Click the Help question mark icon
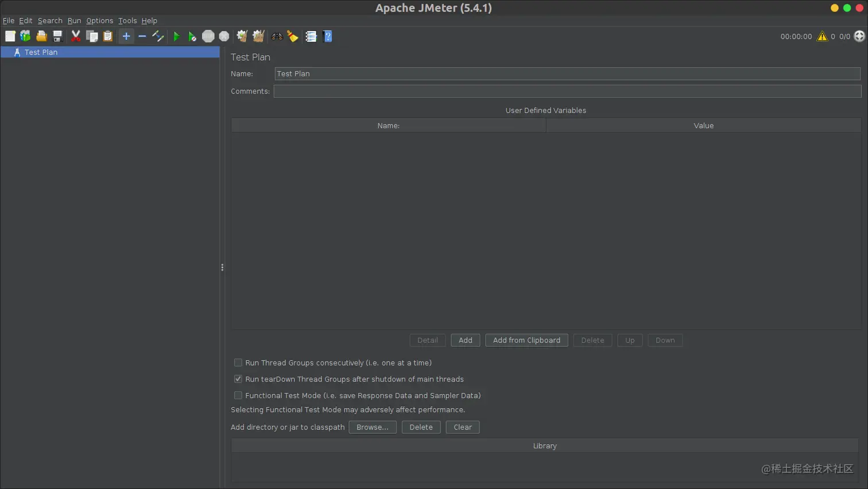The width and height of the screenshot is (868, 489). tap(327, 36)
